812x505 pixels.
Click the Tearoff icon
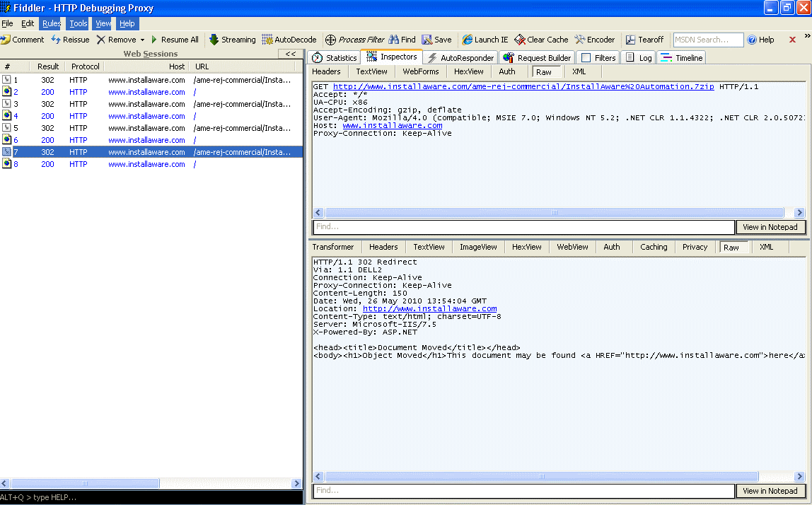630,40
